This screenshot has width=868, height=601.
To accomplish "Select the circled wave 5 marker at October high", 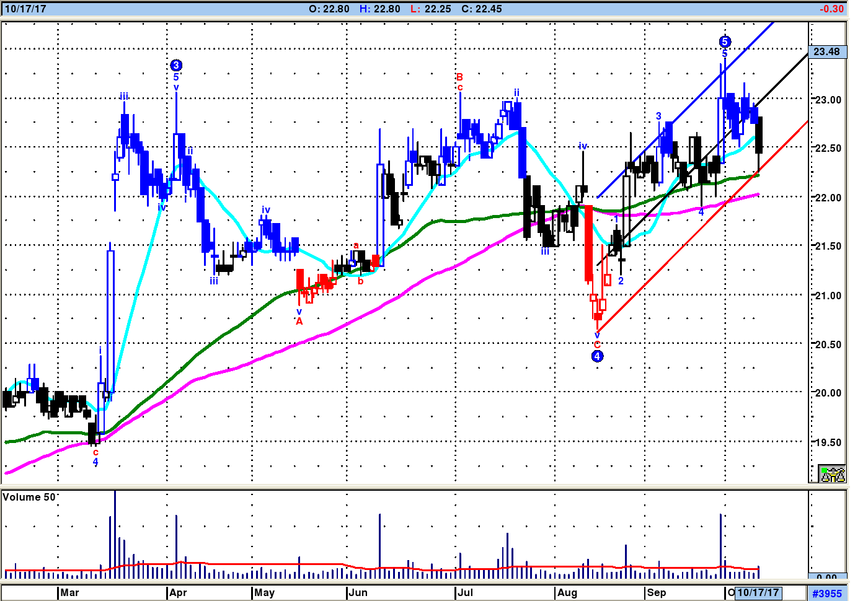I will tap(725, 42).
